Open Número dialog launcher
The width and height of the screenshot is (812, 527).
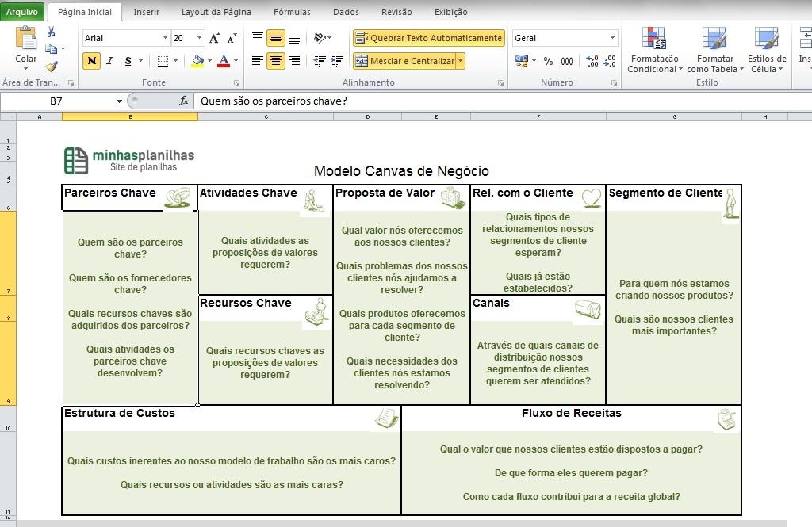coord(615,83)
